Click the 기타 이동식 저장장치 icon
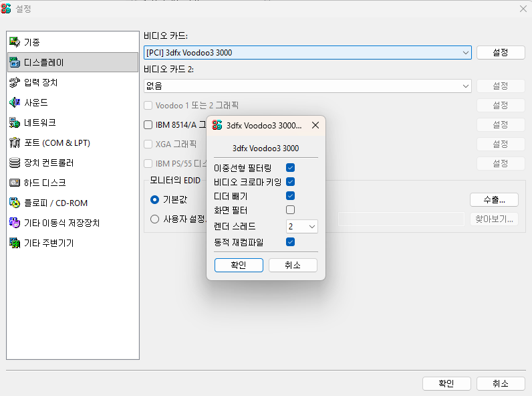 pos(15,223)
